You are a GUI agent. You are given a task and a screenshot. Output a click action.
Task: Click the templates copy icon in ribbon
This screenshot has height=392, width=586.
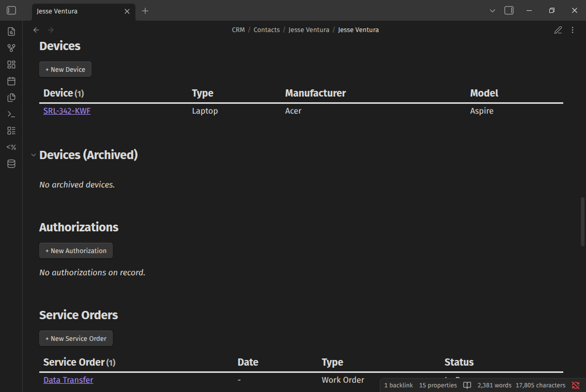(x=11, y=98)
